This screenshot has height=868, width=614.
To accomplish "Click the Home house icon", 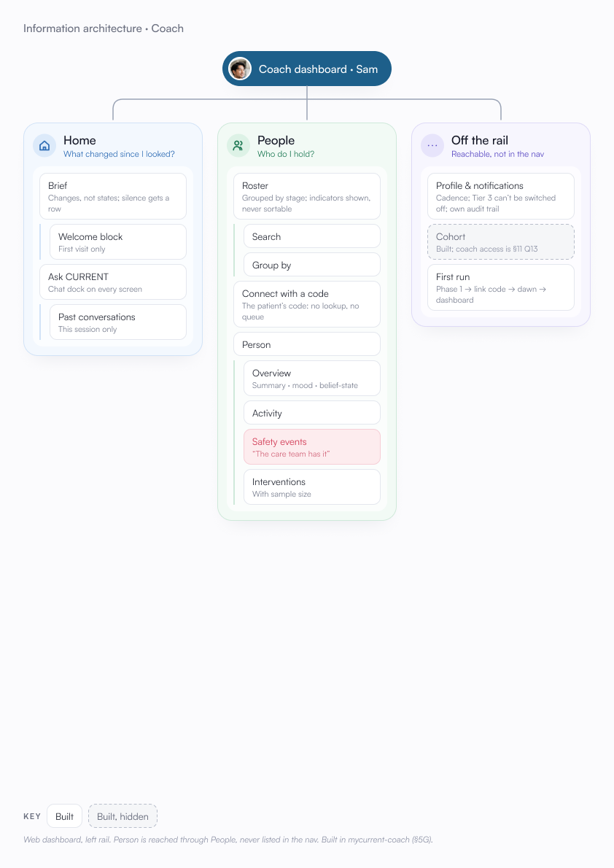I will tap(44, 146).
